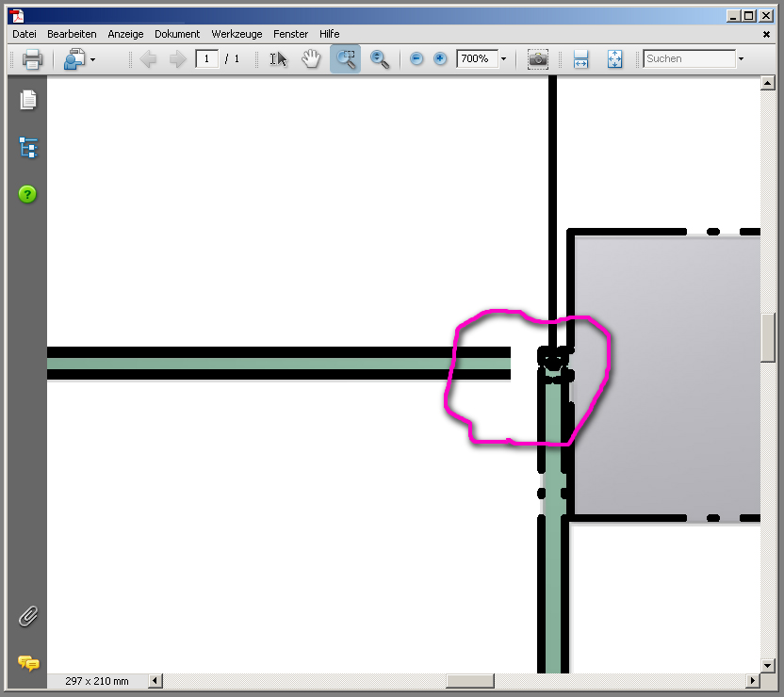Click horizontal scrollbar left arrow
This screenshot has height=697, width=784.
155,680
